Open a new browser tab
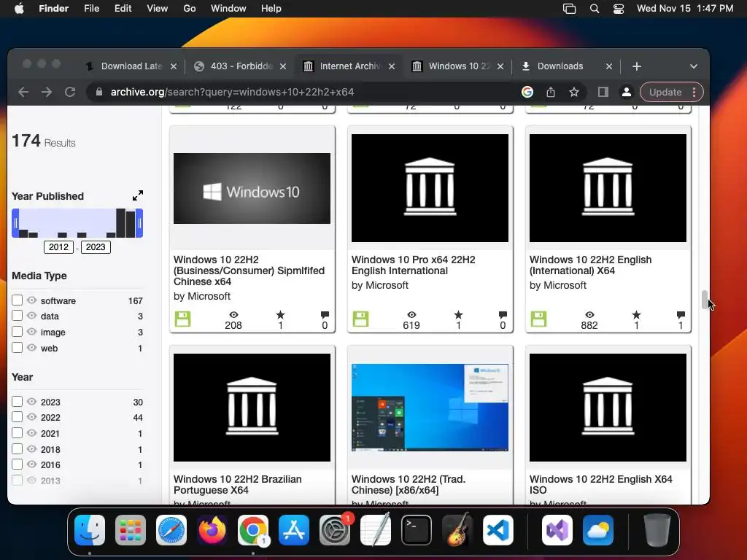Viewport: 747px width, 560px height. tap(637, 66)
